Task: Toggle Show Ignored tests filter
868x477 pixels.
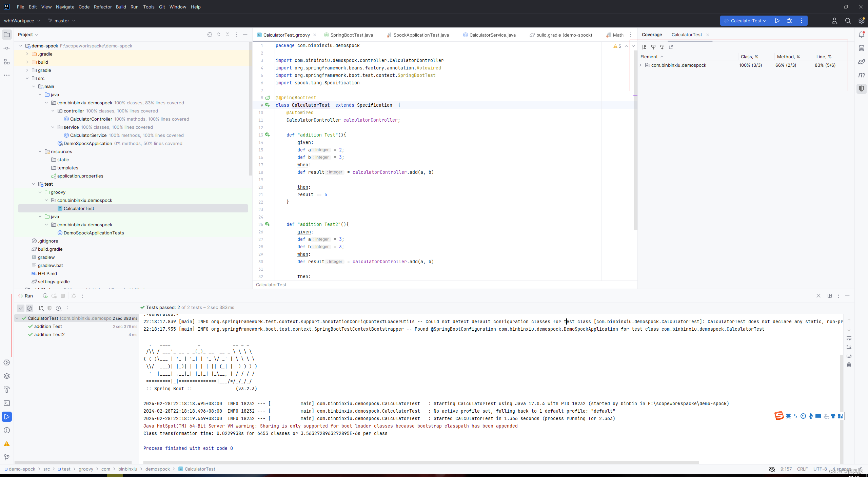Action: click(x=29, y=308)
